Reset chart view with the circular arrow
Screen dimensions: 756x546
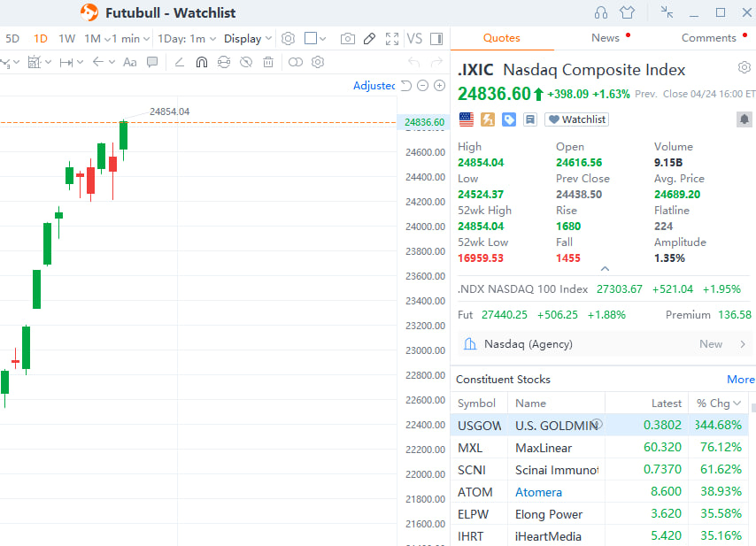click(x=406, y=86)
